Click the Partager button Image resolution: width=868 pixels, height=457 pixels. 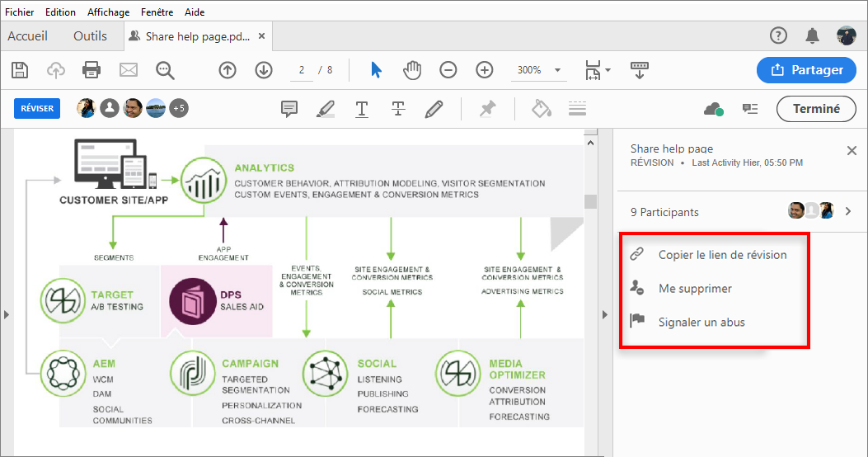pos(806,70)
